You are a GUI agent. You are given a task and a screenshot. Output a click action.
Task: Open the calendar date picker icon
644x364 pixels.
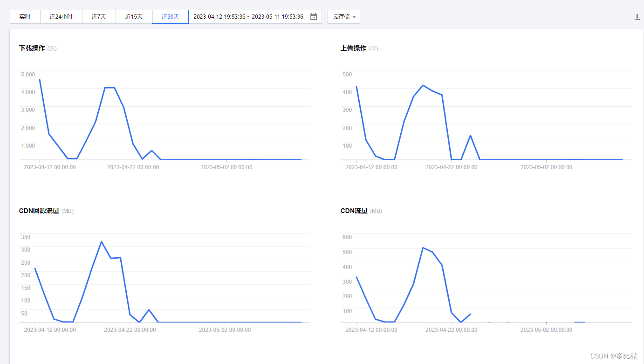[x=314, y=17]
